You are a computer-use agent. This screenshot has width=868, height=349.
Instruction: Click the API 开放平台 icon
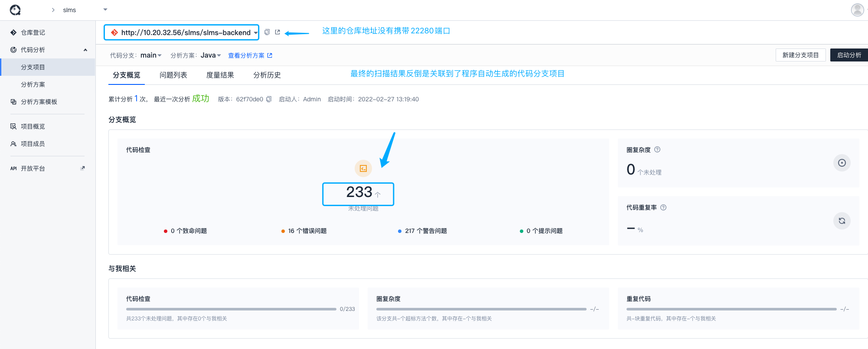pyautogui.click(x=13, y=168)
